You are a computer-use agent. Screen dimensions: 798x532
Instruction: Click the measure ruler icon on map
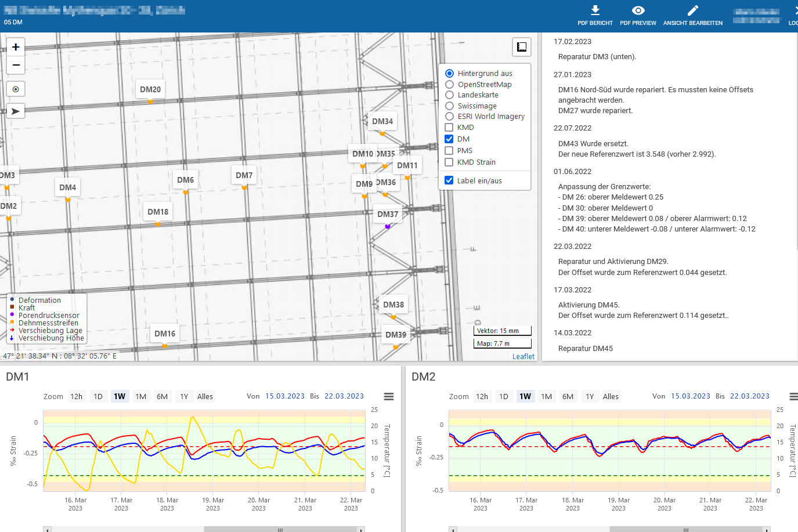(x=521, y=47)
